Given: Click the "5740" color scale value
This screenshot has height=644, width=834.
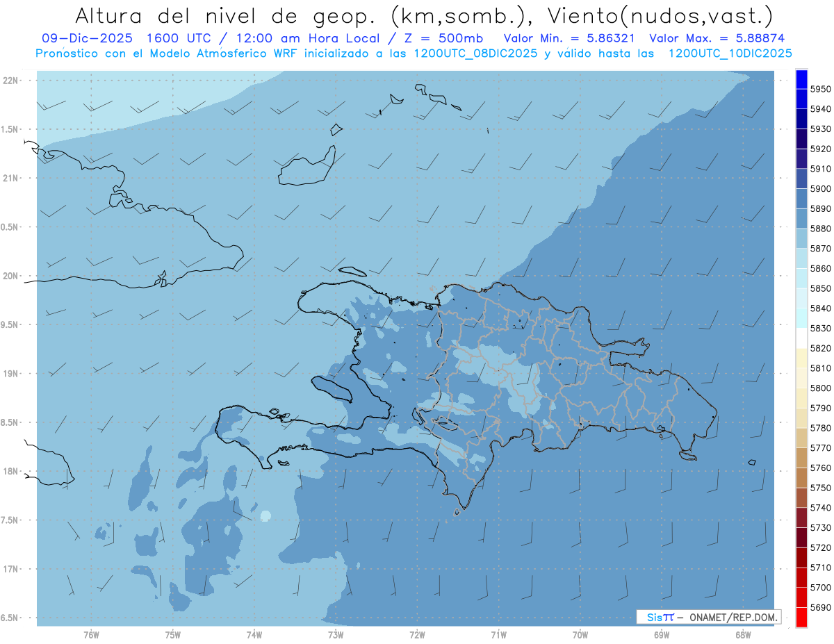Looking at the screenshot, I should [821, 507].
